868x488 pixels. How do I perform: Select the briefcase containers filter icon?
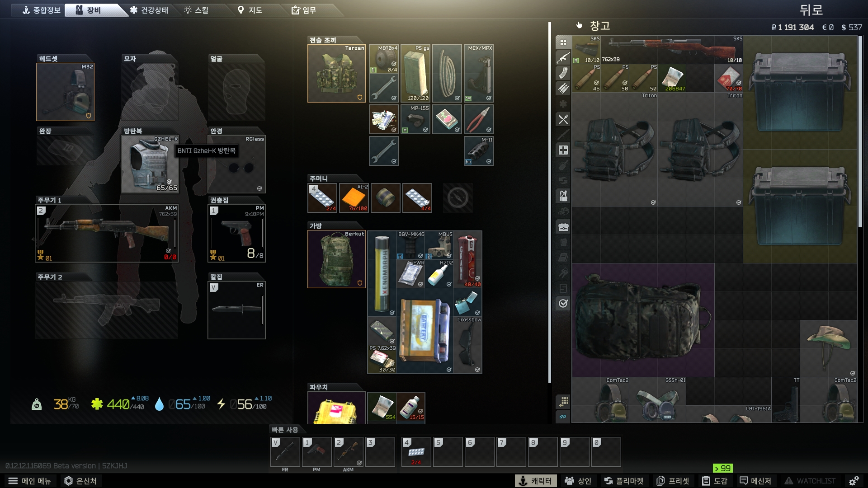563,227
